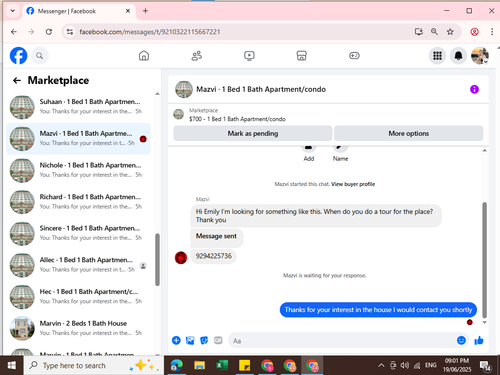Open the Facebook search magnifier
The width and height of the screenshot is (500, 375).
click(40, 56)
